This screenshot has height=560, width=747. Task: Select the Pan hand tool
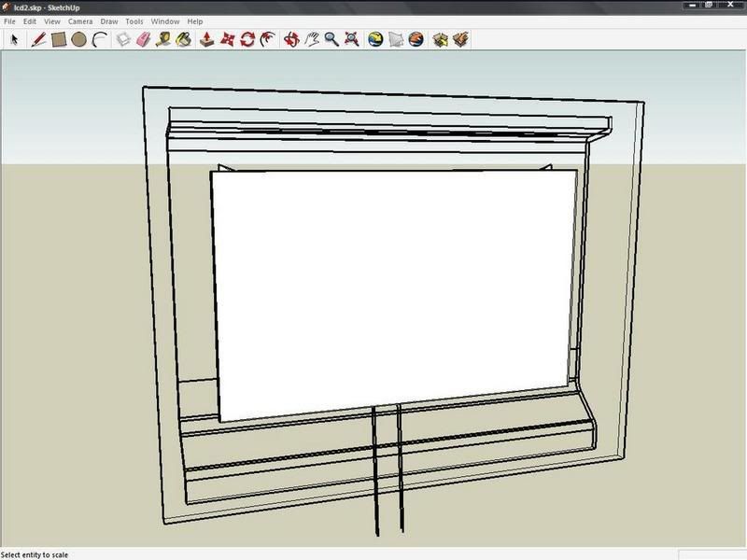coord(312,39)
